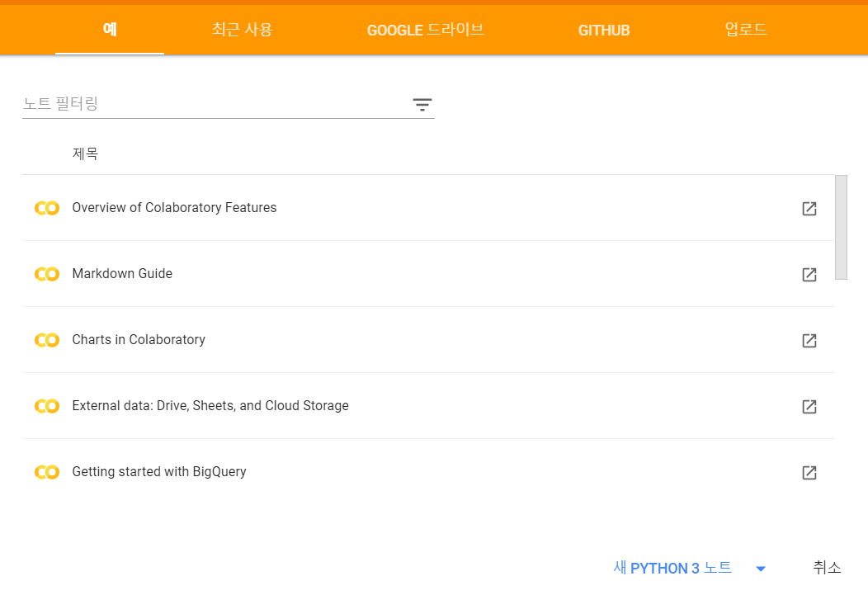
Task: Switch to the GITHUB tab
Action: click(604, 30)
